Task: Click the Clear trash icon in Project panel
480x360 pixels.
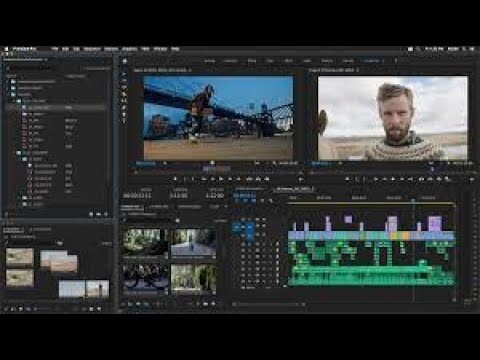Action: click(106, 214)
